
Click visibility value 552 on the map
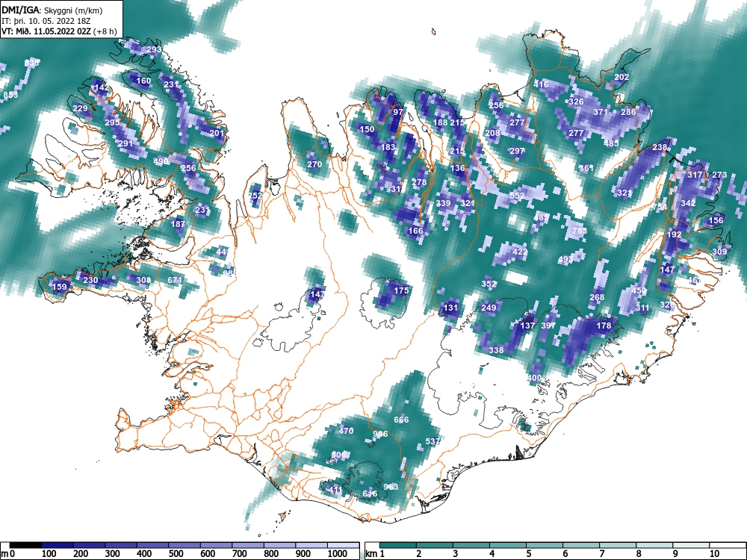click(x=517, y=196)
